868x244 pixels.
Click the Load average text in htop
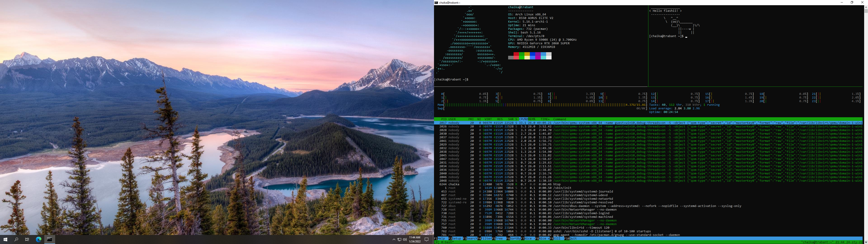pos(675,108)
